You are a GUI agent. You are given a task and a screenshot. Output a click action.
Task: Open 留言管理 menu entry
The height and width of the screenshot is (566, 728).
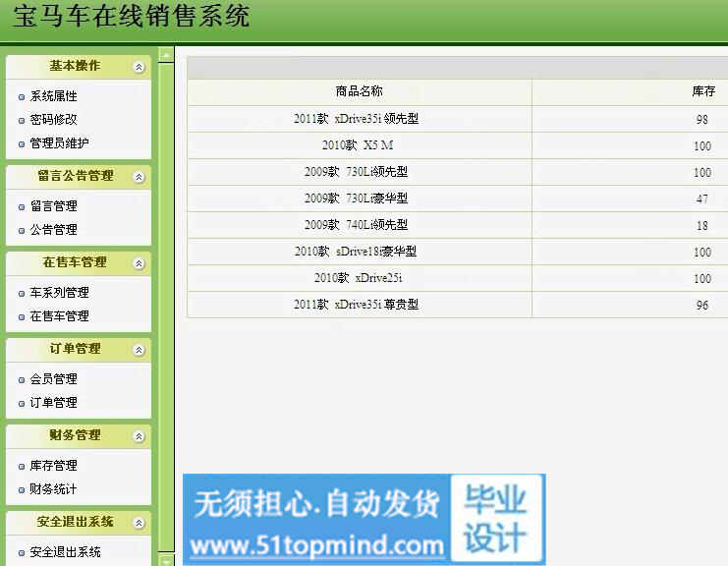pyautogui.click(x=53, y=205)
